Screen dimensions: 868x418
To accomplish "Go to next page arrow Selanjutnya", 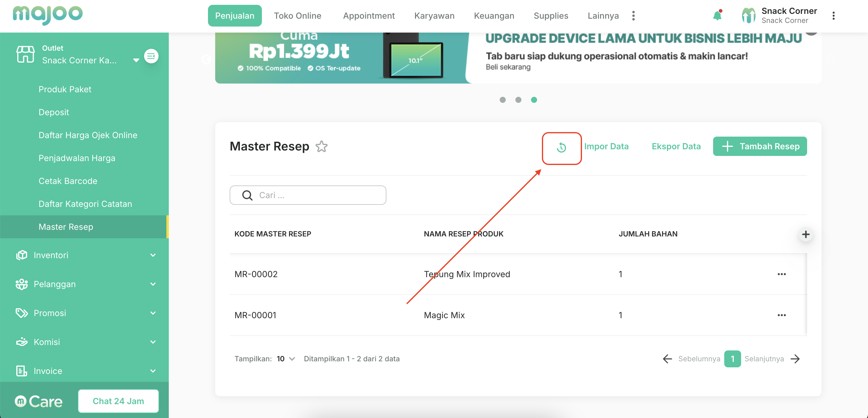I will click(795, 359).
